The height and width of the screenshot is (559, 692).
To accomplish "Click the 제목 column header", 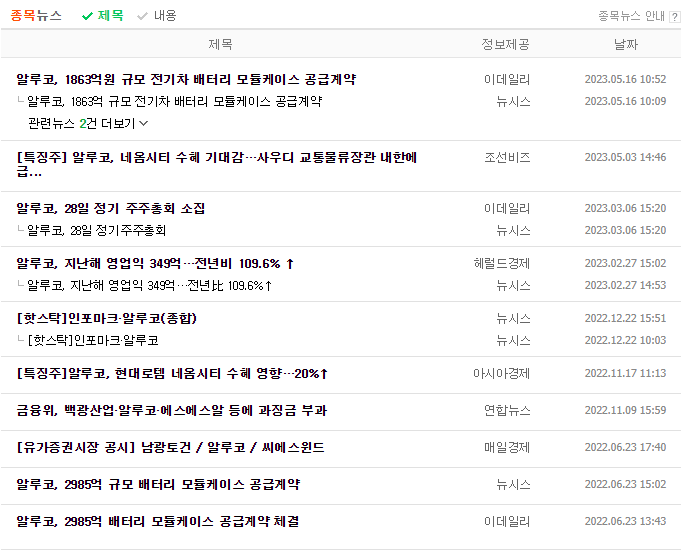I will point(220,44).
